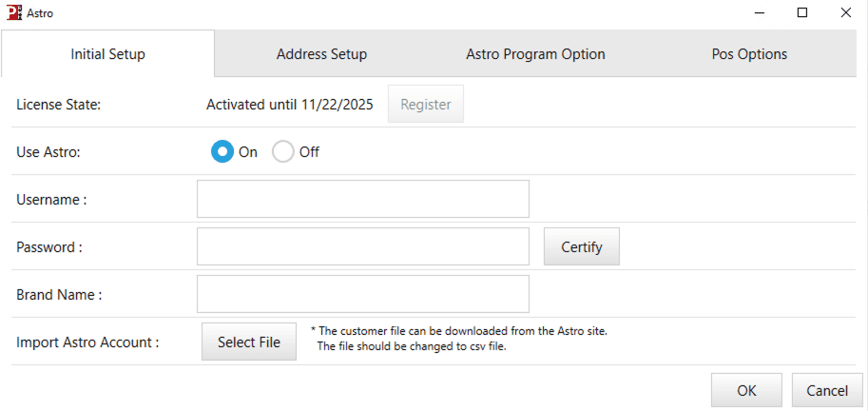The height and width of the screenshot is (411, 868).
Task: Focus the Password input field
Action: pyautogui.click(x=363, y=246)
